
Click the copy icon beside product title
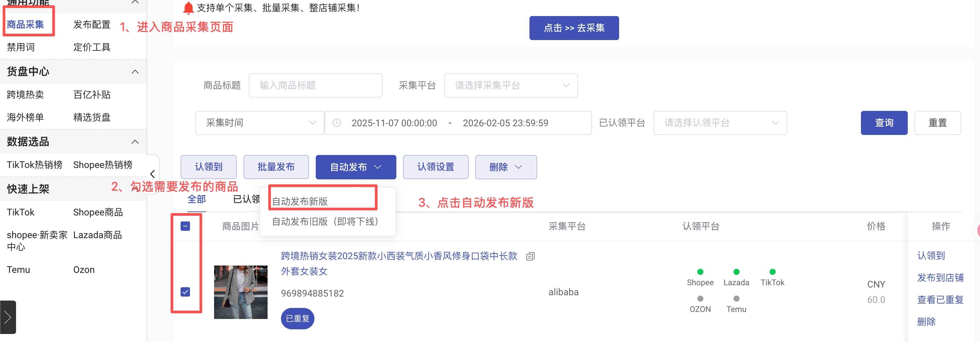(530, 256)
